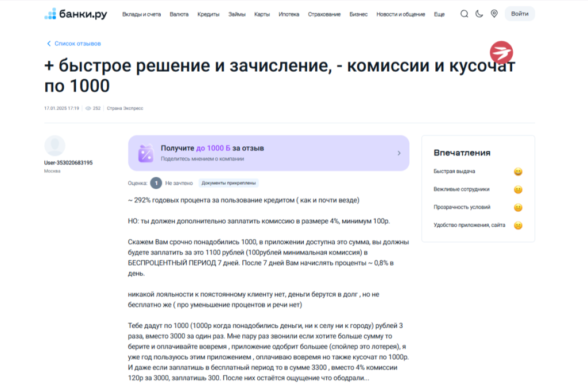The height and width of the screenshot is (385, 588).
Task: Expand banner with the right chevron arrow
Action: click(x=399, y=153)
